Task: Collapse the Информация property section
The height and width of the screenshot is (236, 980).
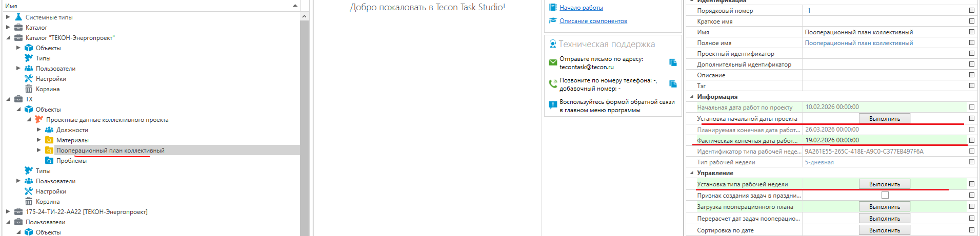Action: coord(691,96)
